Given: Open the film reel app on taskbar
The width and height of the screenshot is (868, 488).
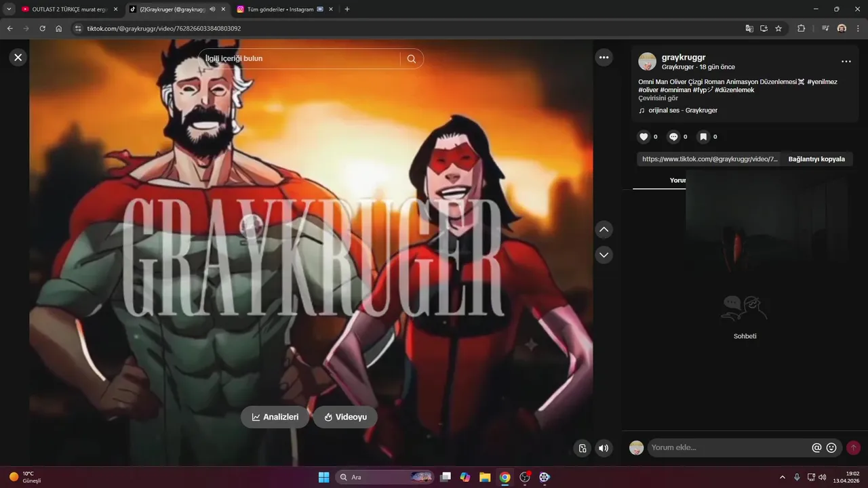Looking at the screenshot, I should [545, 477].
